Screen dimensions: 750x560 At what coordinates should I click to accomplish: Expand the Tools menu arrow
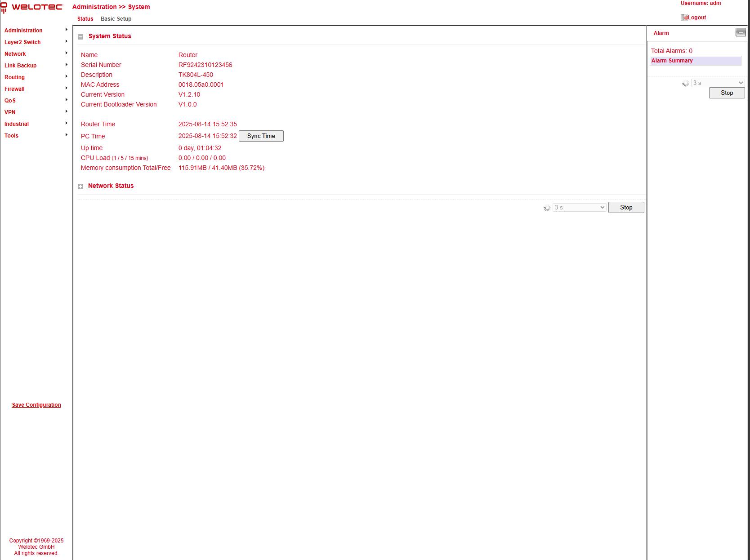[67, 135]
